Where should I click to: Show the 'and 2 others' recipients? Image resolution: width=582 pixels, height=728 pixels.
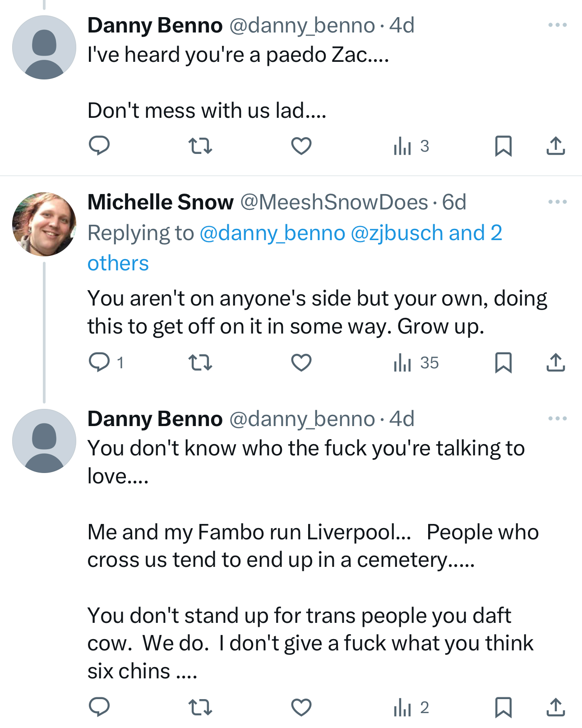click(118, 263)
